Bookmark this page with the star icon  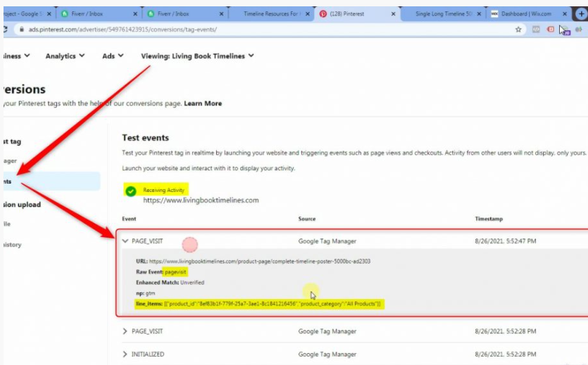[x=518, y=30]
